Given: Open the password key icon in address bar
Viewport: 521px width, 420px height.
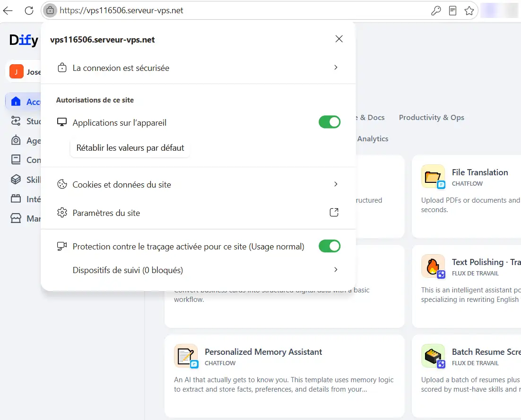Looking at the screenshot, I should tap(436, 10).
